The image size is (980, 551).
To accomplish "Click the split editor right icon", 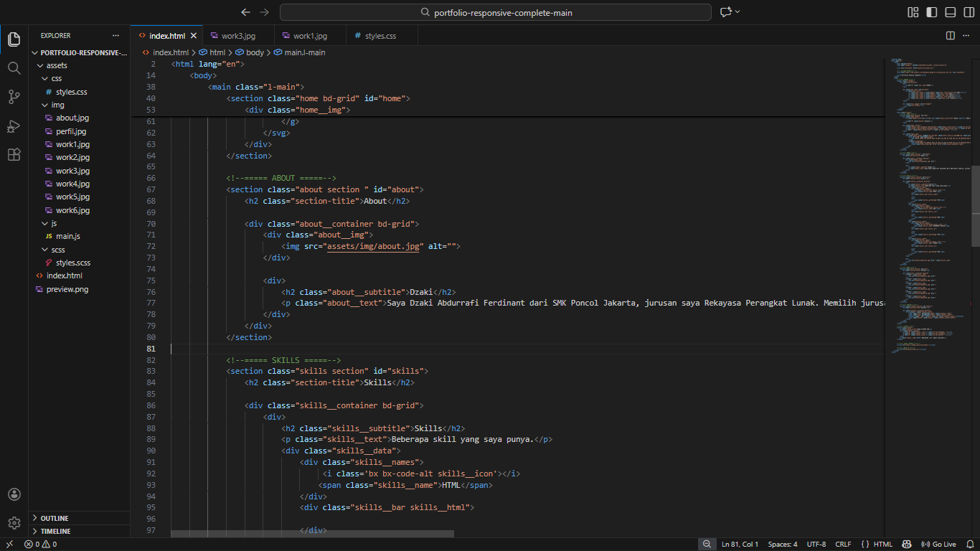I will [x=951, y=35].
